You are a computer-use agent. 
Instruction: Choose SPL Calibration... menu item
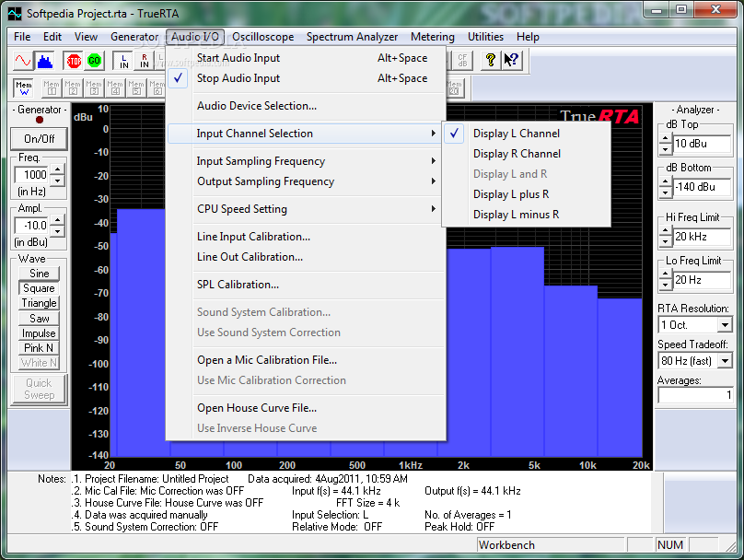pyautogui.click(x=306, y=285)
